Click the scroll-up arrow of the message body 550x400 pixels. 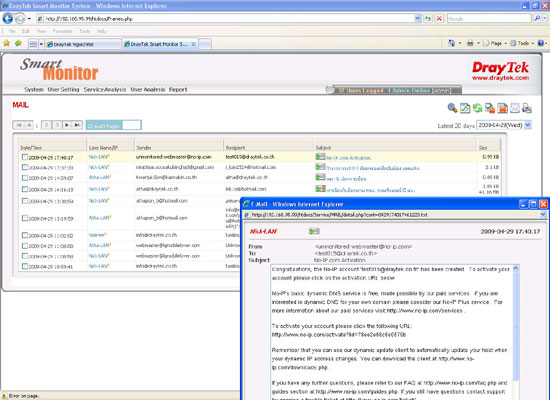[x=516, y=268]
